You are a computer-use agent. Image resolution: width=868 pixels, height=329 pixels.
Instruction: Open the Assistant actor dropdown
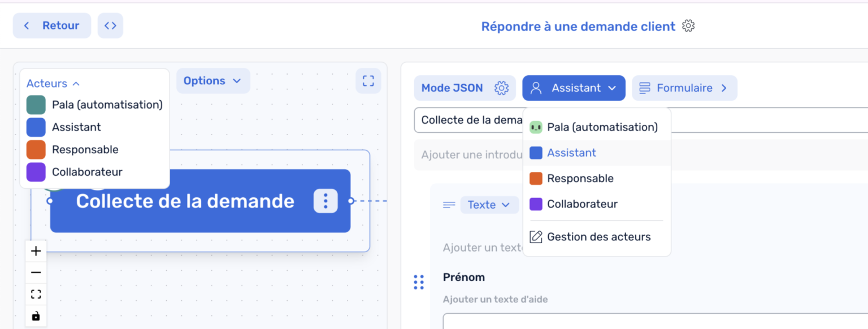(x=574, y=88)
